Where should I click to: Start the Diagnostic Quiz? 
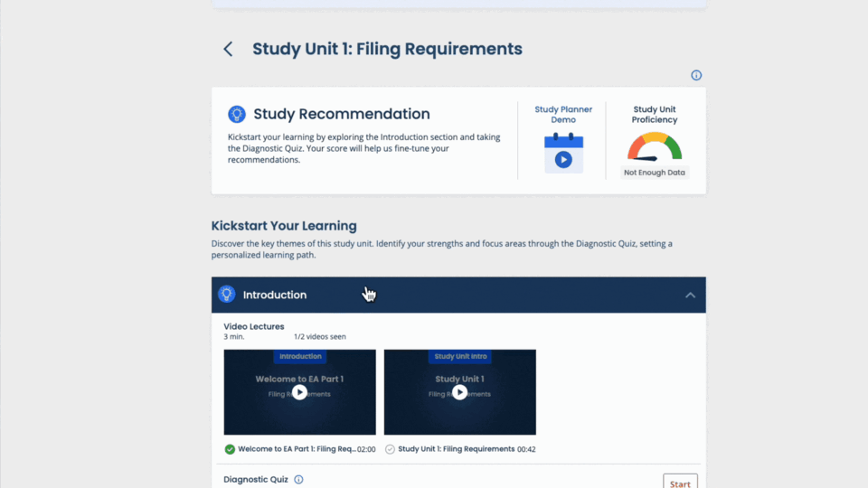(680, 483)
